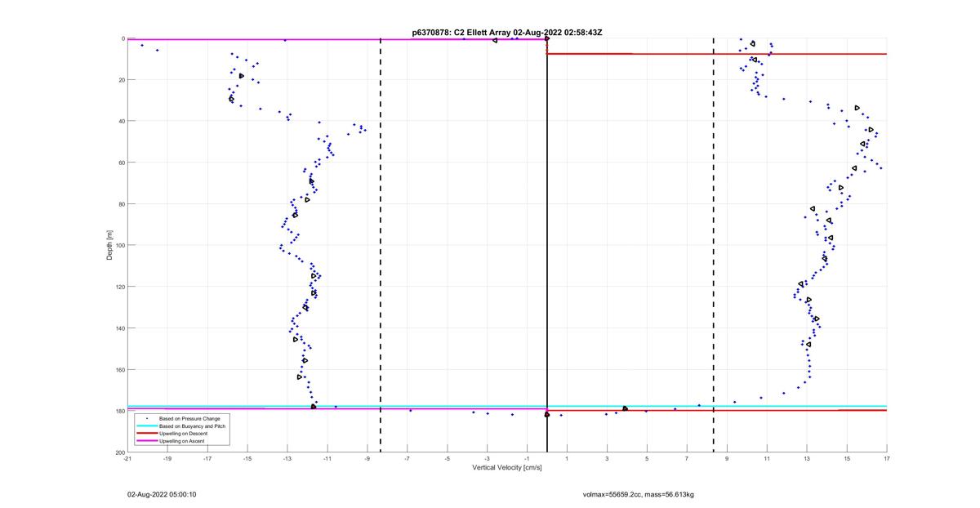This screenshot has width=980, height=508.
Task: Click x-axis tick label "11"
Action: 767,458
